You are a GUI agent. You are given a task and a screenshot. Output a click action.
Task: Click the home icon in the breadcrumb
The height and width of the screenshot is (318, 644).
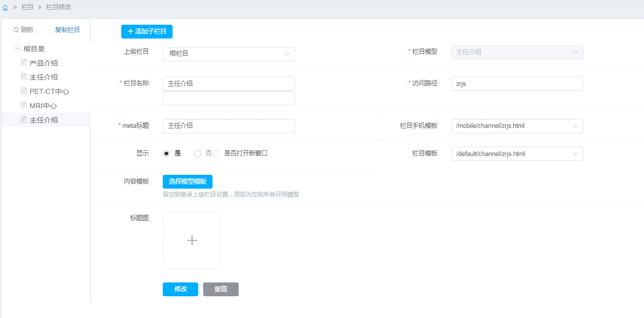click(x=5, y=8)
